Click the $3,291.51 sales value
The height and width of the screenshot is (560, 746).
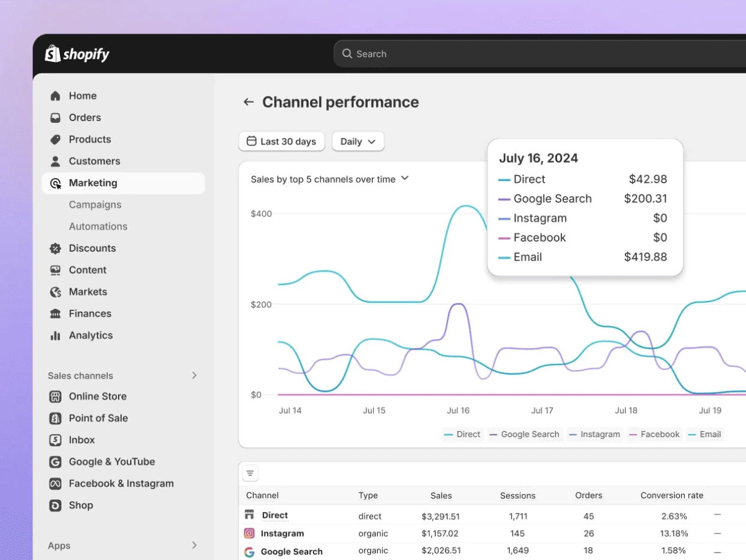coord(441,516)
